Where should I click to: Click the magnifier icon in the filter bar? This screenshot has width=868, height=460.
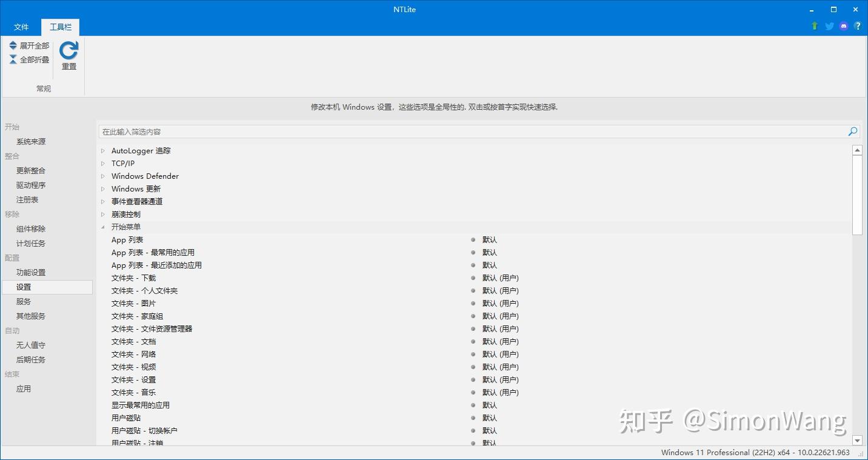coord(852,131)
